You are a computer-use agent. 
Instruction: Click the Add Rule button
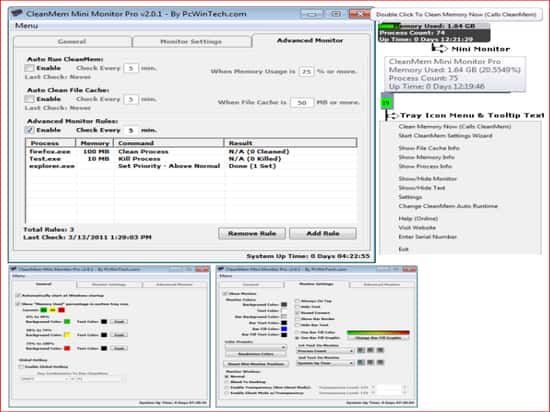pyautogui.click(x=323, y=234)
